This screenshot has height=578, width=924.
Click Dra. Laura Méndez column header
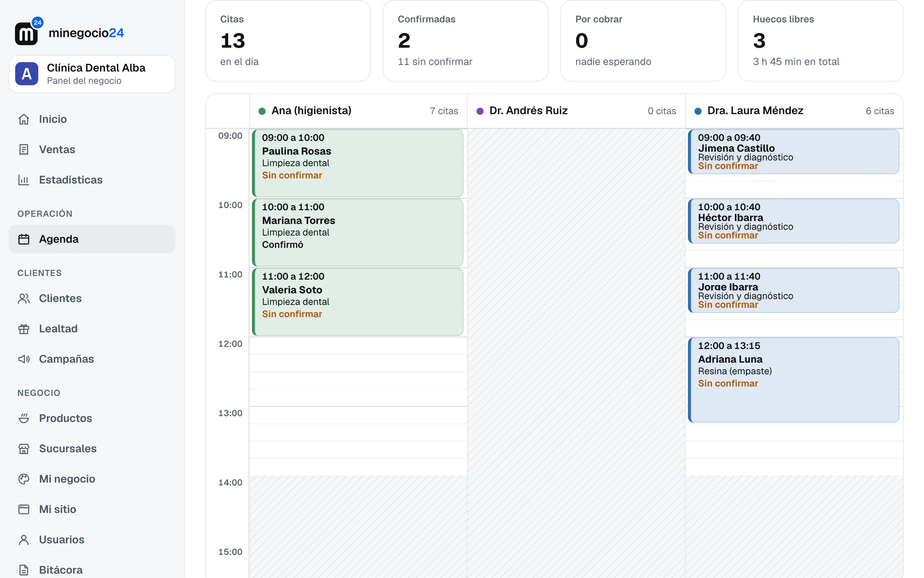coord(794,111)
